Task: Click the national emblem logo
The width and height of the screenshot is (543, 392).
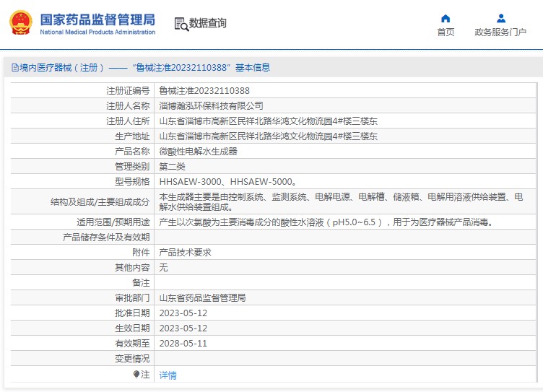Action: [x=21, y=23]
